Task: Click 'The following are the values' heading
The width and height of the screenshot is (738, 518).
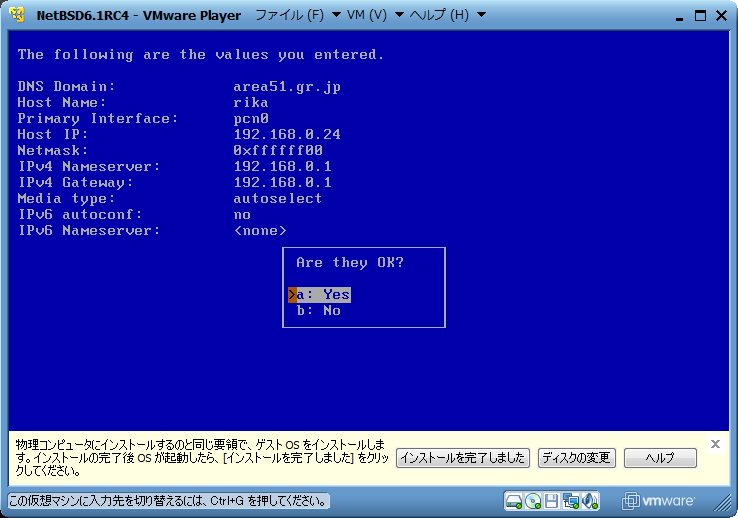Action: tap(201, 55)
